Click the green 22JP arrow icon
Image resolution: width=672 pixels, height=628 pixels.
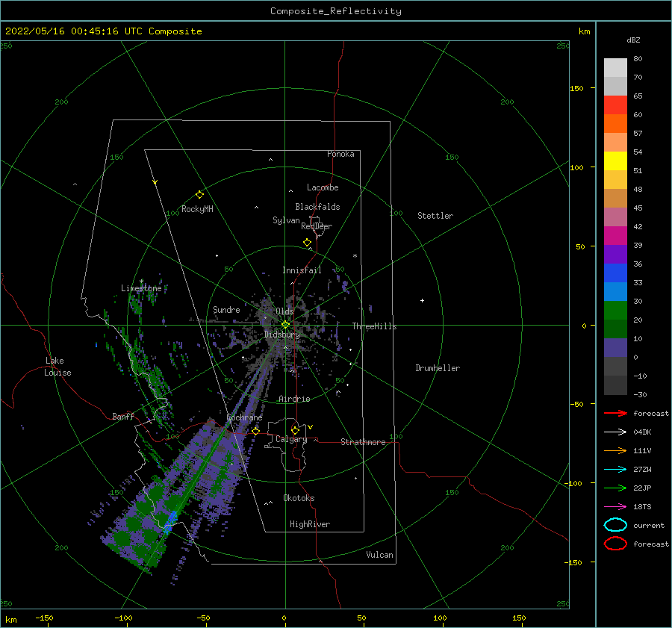[615, 488]
